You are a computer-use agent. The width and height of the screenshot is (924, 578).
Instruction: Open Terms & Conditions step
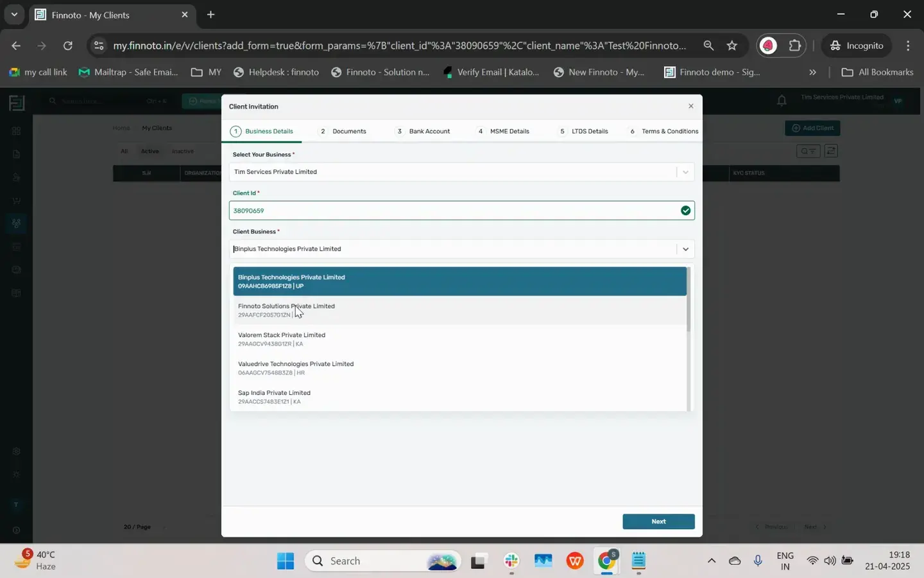(664, 131)
